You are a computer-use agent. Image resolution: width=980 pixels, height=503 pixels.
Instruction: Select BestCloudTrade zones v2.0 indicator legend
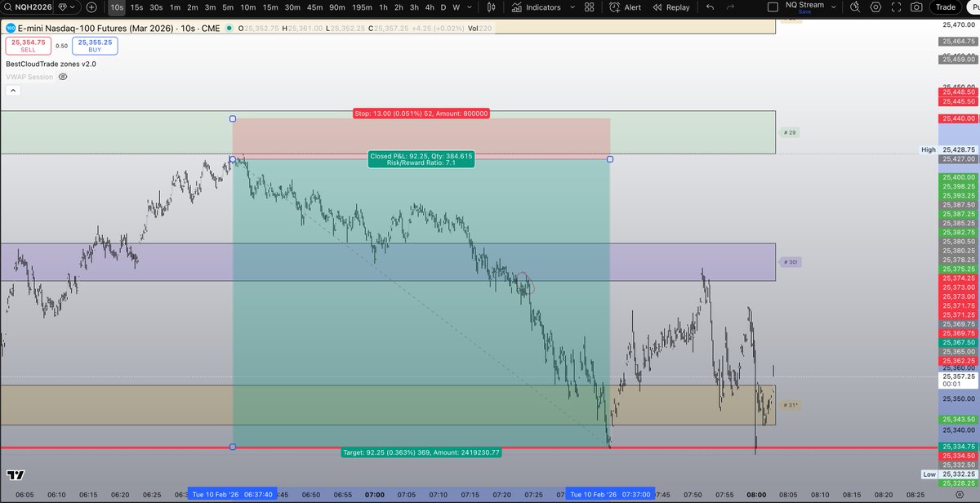pos(51,64)
